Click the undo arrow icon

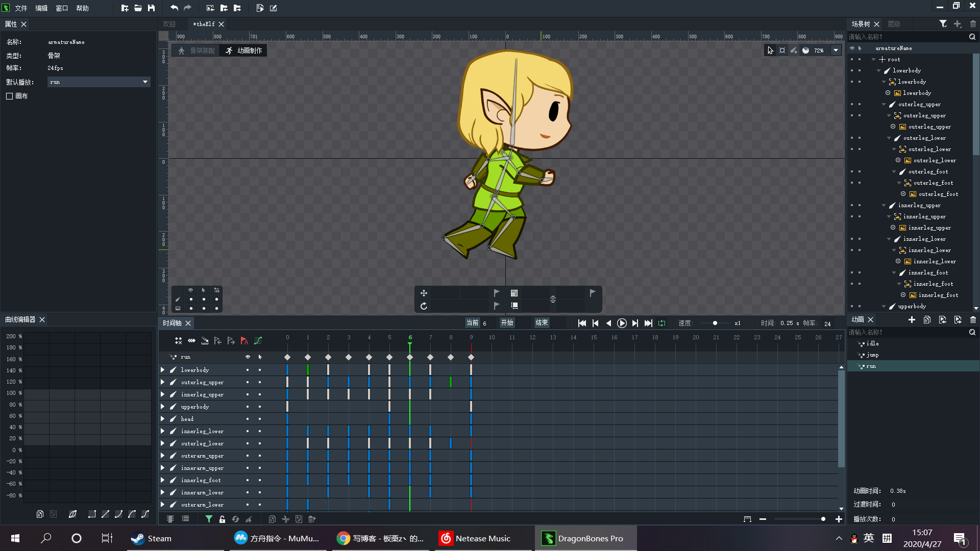coord(174,8)
